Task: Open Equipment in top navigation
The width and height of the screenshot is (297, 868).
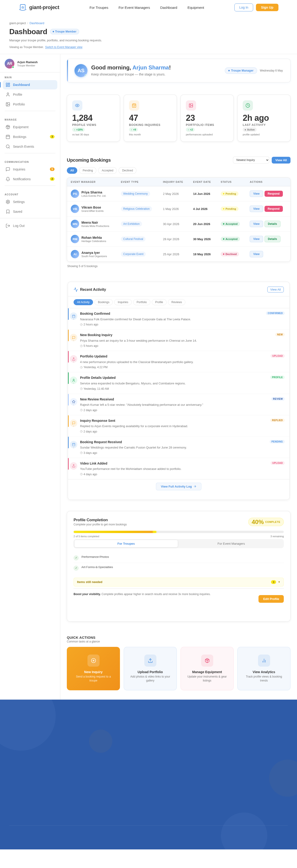Action: pyautogui.click(x=196, y=8)
